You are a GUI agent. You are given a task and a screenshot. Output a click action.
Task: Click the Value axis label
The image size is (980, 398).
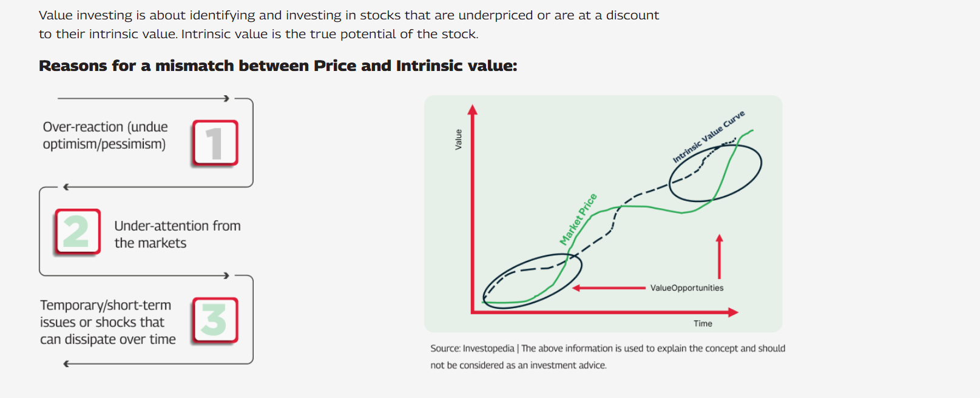click(458, 140)
